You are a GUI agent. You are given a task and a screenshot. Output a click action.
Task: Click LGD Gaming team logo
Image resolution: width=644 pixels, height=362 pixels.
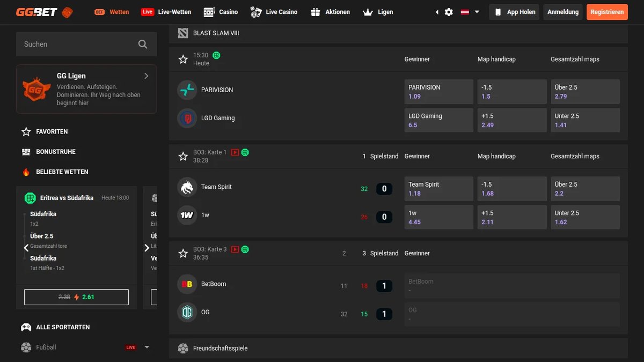[187, 119]
